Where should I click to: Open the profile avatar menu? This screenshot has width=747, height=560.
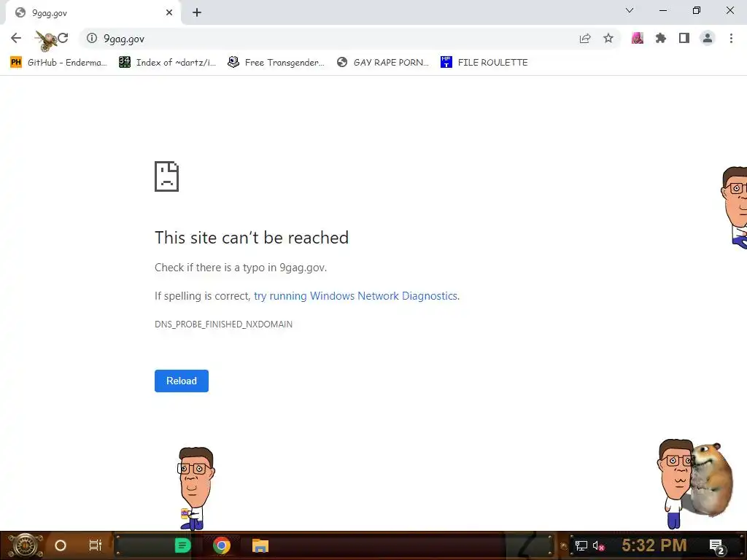pyautogui.click(x=708, y=38)
